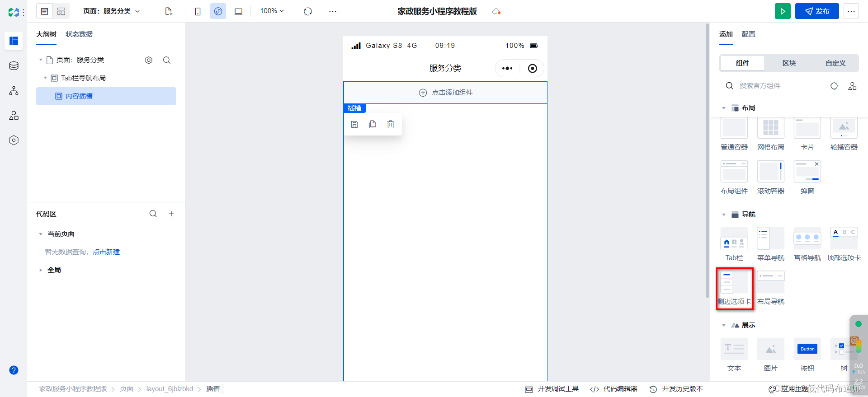This screenshot has height=397, width=868.
Task: Select the outline view icon in top toolbar
Action: [44, 11]
